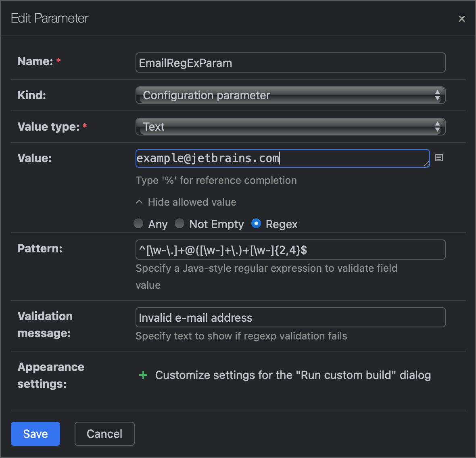Select the Regex allowed value option
The height and width of the screenshot is (458, 476).
256,223
